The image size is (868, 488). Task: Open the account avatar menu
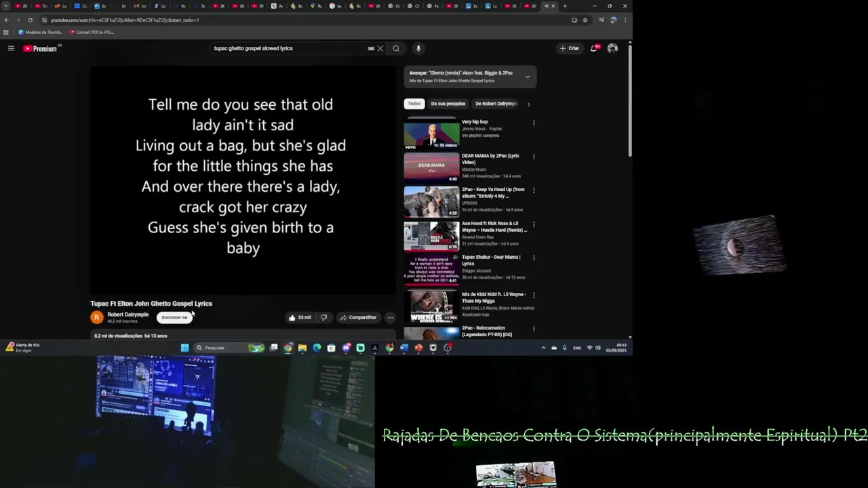pos(612,48)
